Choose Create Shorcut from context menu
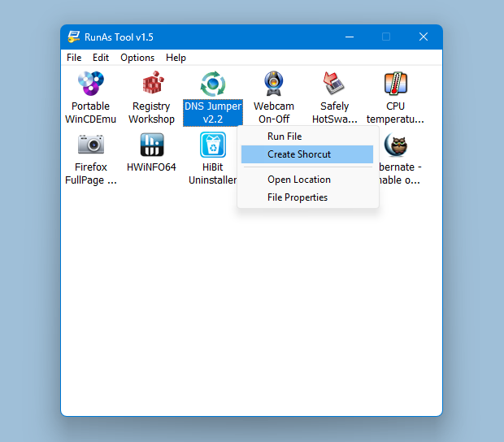The height and width of the screenshot is (442, 504). click(299, 154)
